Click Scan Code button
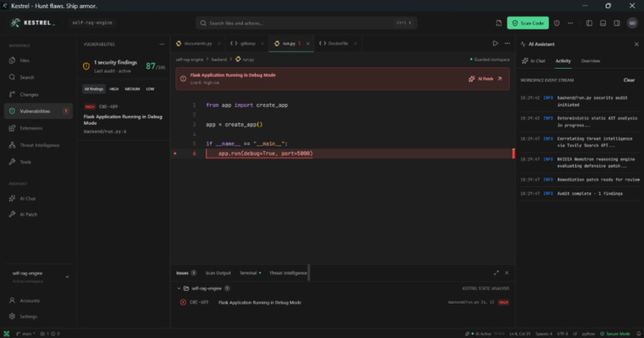The image size is (644, 338). tap(528, 23)
